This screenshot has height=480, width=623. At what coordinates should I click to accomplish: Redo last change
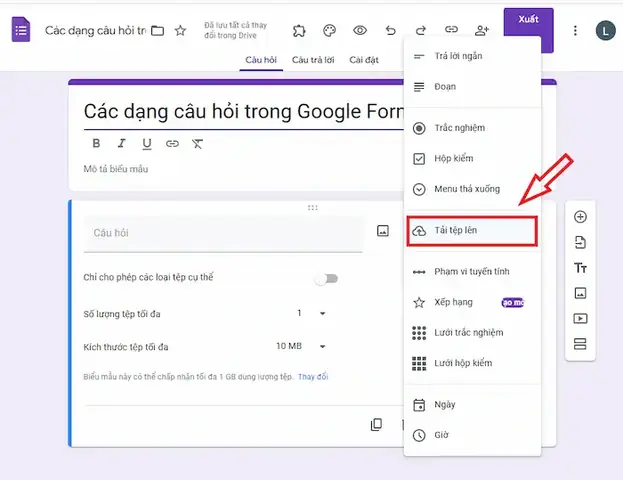421,30
